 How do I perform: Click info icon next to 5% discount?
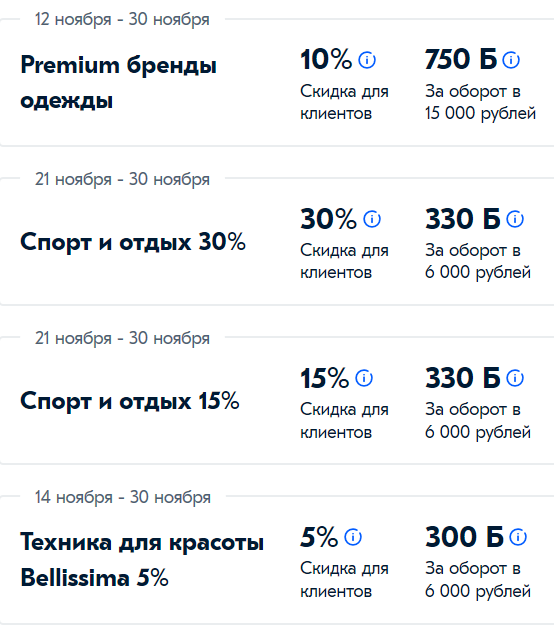coord(353,537)
